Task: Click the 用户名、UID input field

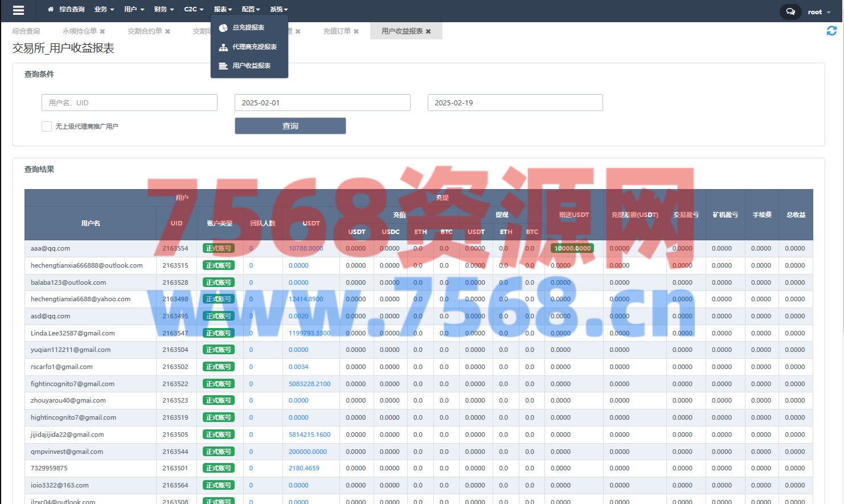Action: pyautogui.click(x=129, y=103)
